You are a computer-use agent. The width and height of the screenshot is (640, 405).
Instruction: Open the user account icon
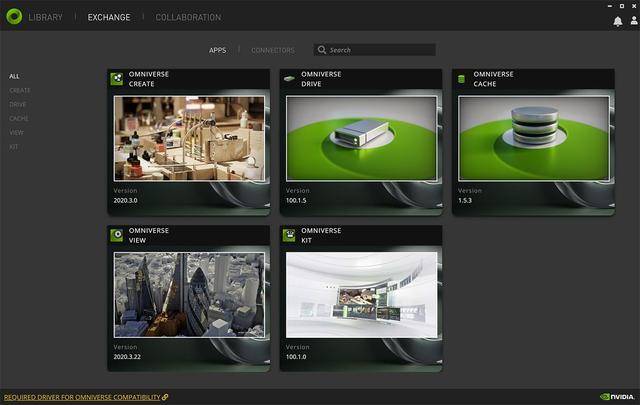631,21
